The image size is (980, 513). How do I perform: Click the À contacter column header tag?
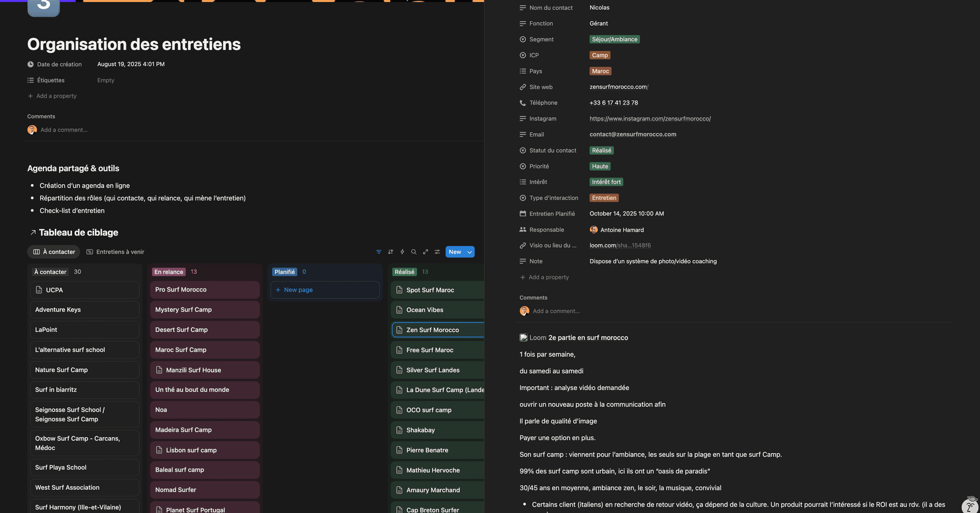(50, 272)
